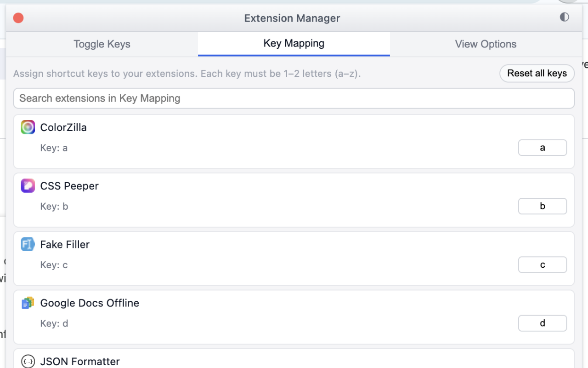This screenshot has height=368, width=588.
Task: Click the CSS Peeper extension icon
Action: (x=28, y=186)
